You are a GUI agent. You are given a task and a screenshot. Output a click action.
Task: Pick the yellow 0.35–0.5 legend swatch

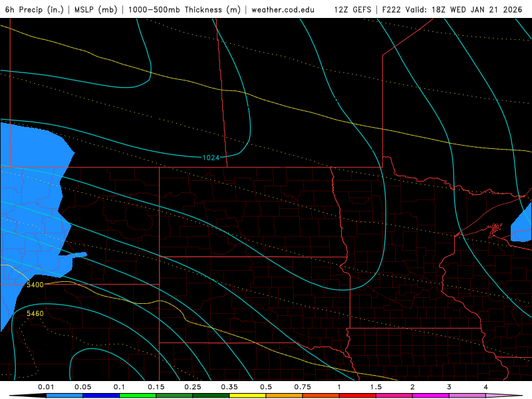247,396
